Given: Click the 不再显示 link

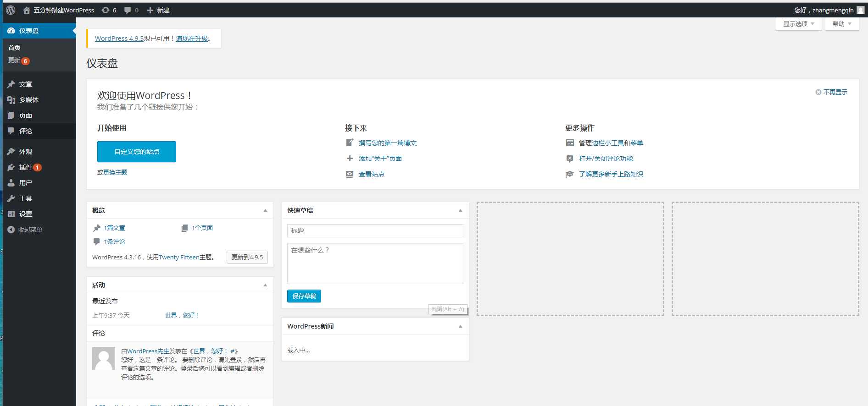Looking at the screenshot, I should 835,92.
